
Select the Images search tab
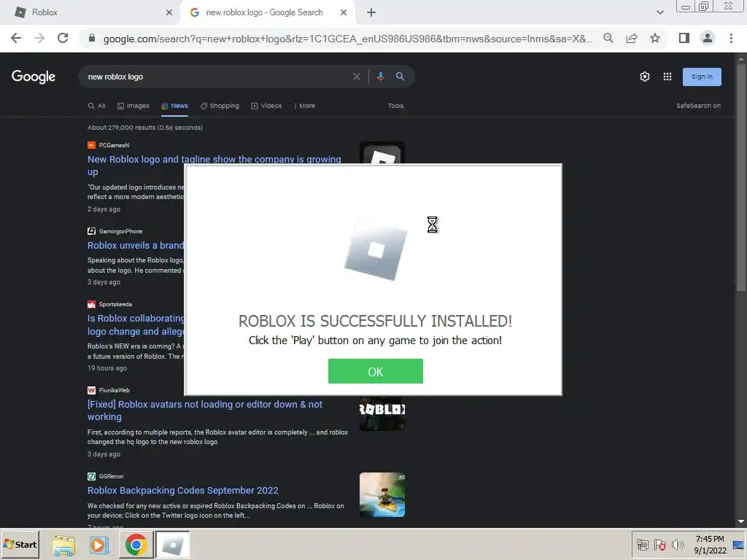click(133, 106)
